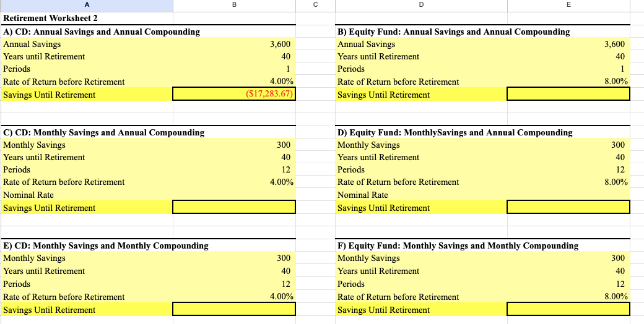
Task: Click the 'Retirement Worksheet 2' title cell
Action: click(x=87, y=19)
